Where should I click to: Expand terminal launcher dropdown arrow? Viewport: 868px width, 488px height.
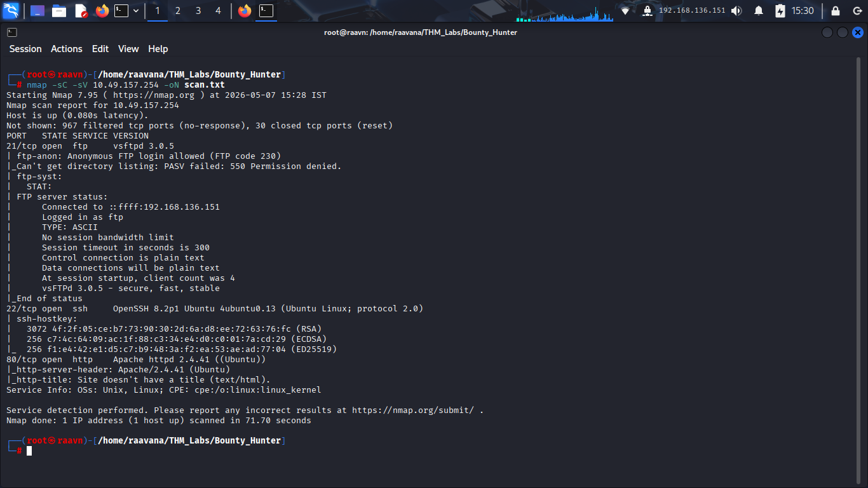136,11
